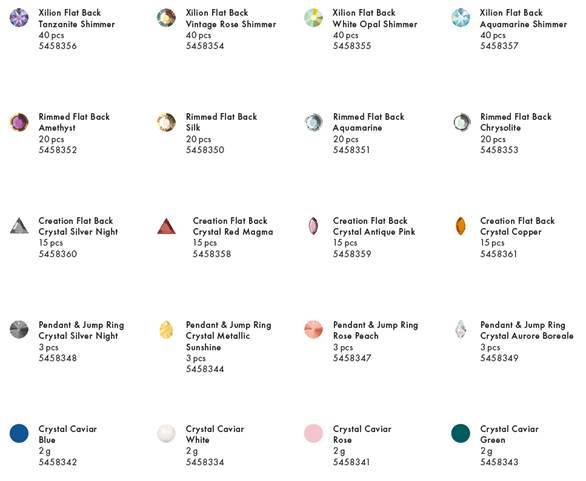Screen dimensions: 586x481
Task: Choose the Crystal Aurore Boreale pendant icon
Action: pyautogui.click(x=460, y=330)
